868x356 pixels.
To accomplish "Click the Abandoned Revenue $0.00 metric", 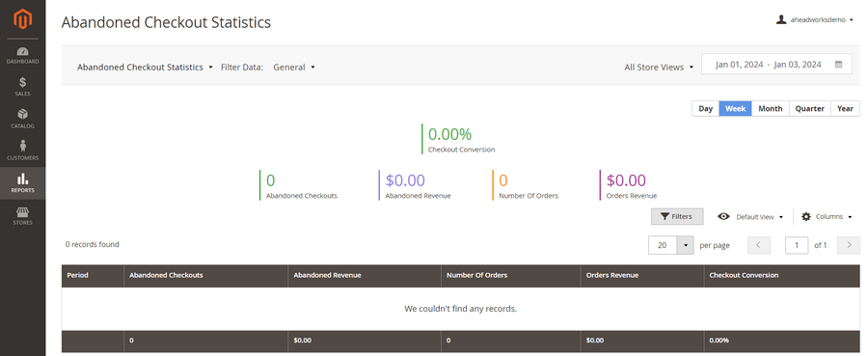I will click(415, 185).
